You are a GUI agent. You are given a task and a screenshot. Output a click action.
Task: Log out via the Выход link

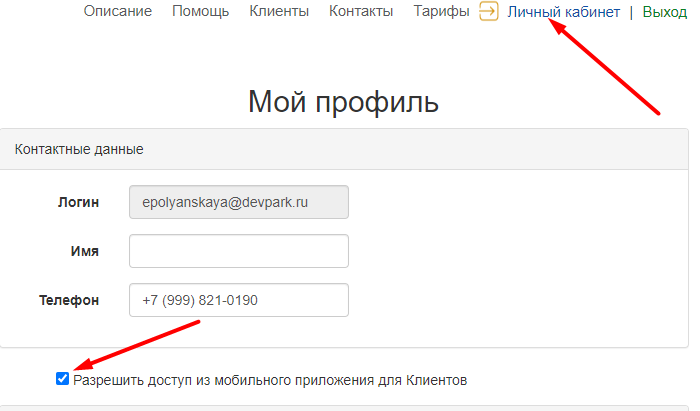click(x=664, y=12)
